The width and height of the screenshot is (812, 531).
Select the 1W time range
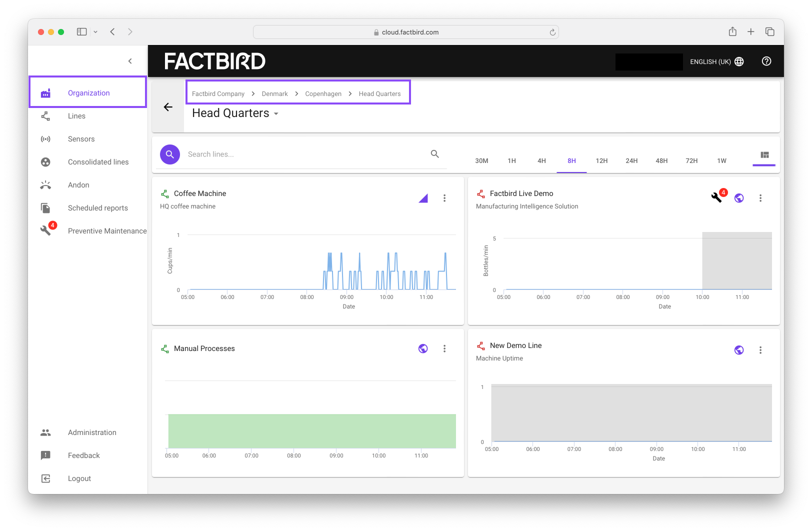[721, 160]
